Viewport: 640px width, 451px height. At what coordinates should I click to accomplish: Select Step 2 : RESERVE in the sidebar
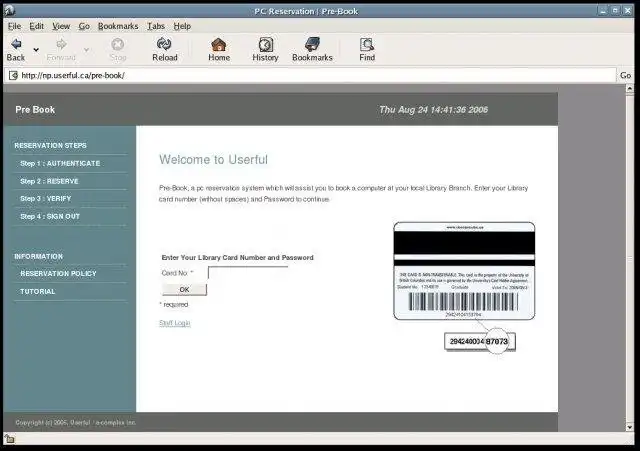click(49, 181)
